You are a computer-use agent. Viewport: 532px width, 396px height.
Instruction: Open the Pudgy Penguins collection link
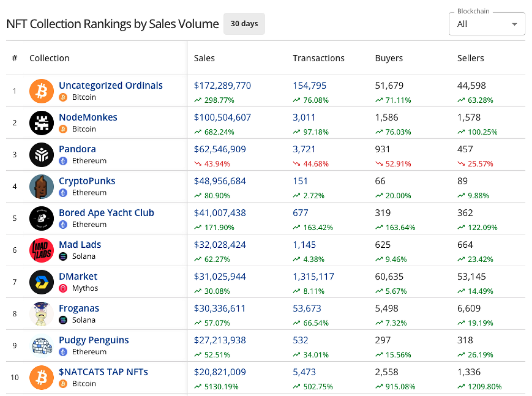click(94, 340)
